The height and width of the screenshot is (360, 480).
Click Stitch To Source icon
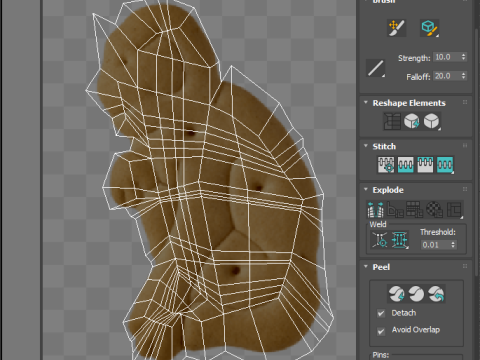[425, 165]
